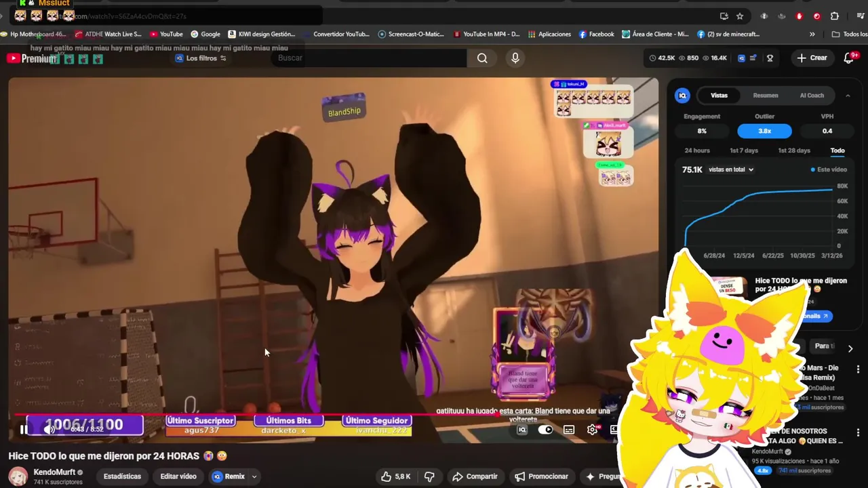The height and width of the screenshot is (488, 868).
Task: Show more bookmarks with the double chevron
Action: click(x=812, y=34)
